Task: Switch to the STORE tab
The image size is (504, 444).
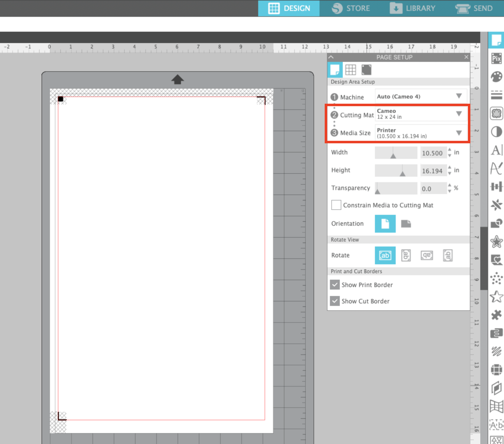Action: click(x=351, y=8)
